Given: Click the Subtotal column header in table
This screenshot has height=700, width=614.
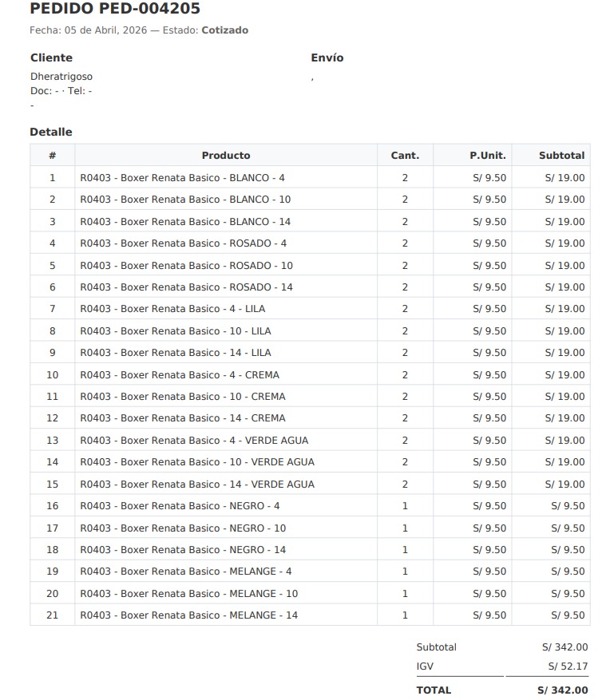Looking at the screenshot, I should pyautogui.click(x=561, y=156).
